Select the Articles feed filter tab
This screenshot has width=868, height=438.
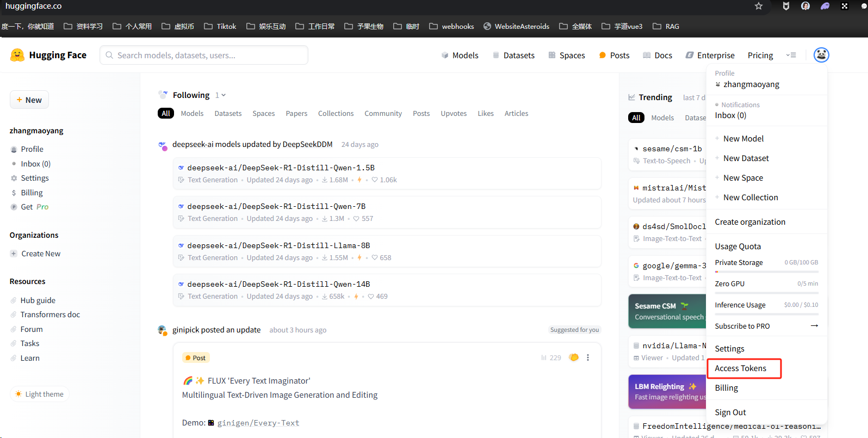[516, 113]
